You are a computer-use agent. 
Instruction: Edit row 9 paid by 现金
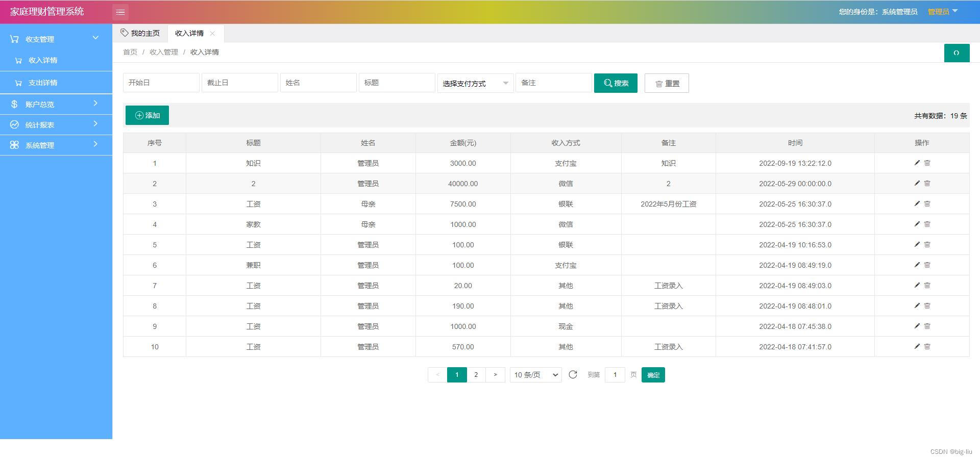click(917, 326)
